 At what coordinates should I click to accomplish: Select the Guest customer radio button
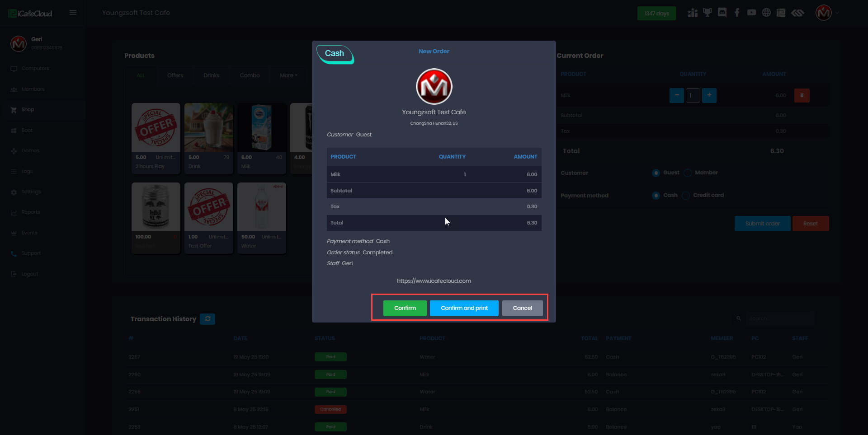(x=656, y=173)
